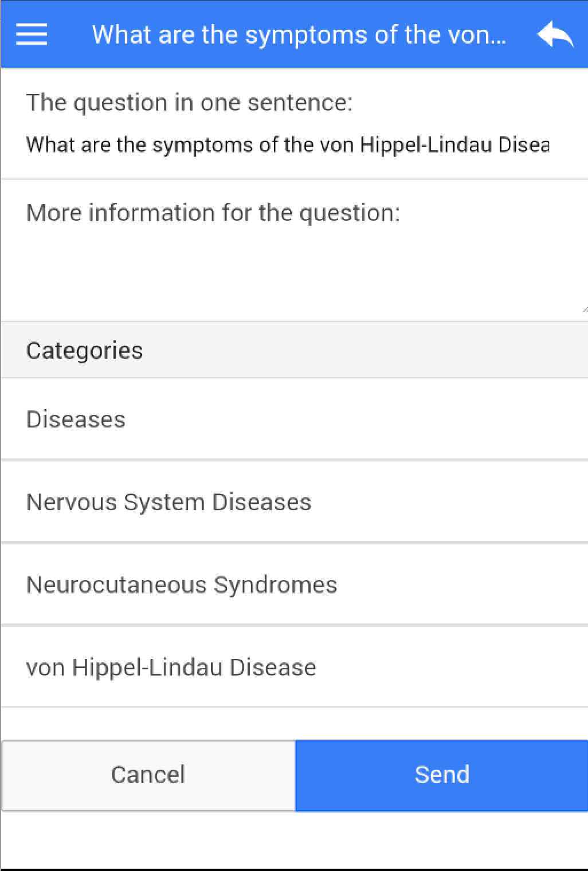The width and height of the screenshot is (588, 871).
Task: Place cursor at end of visible question text
Action: [x=549, y=144]
